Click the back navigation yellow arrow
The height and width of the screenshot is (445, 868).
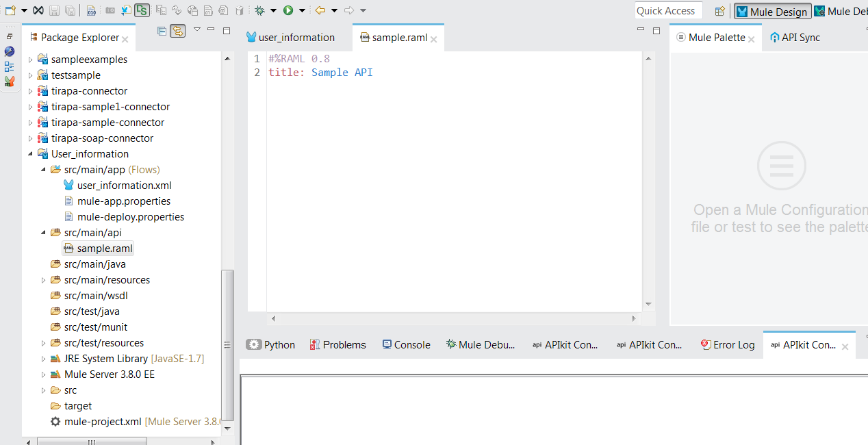point(320,10)
